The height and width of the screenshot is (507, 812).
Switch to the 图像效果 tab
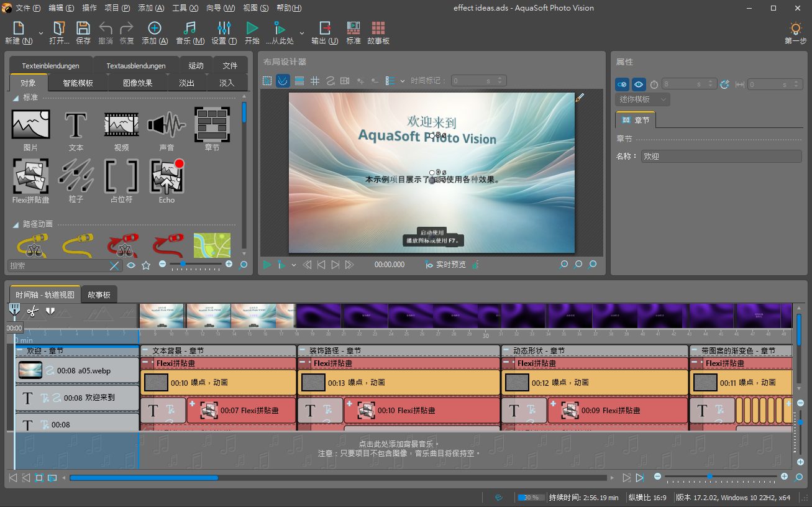click(x=137, y=83)
